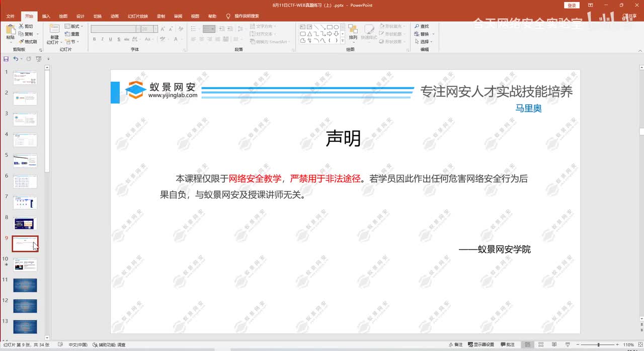Toggle Normal view button in status bar
The height and width of the screenshot is (351, 644).
point(528,344)
